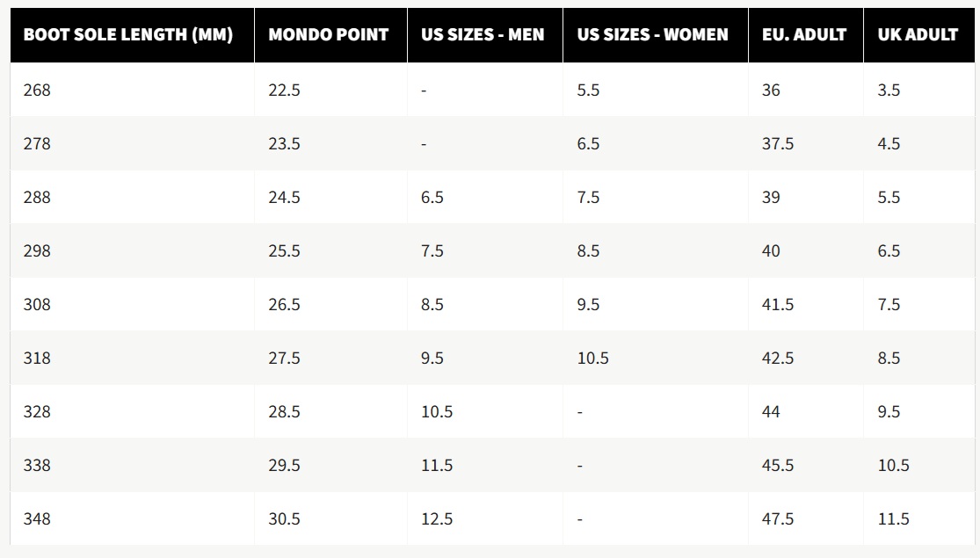Image resolution: width=980 pixels, height=558 pixels.
Task: Click EU adult size 44
Action: click(x=771, y=411)
